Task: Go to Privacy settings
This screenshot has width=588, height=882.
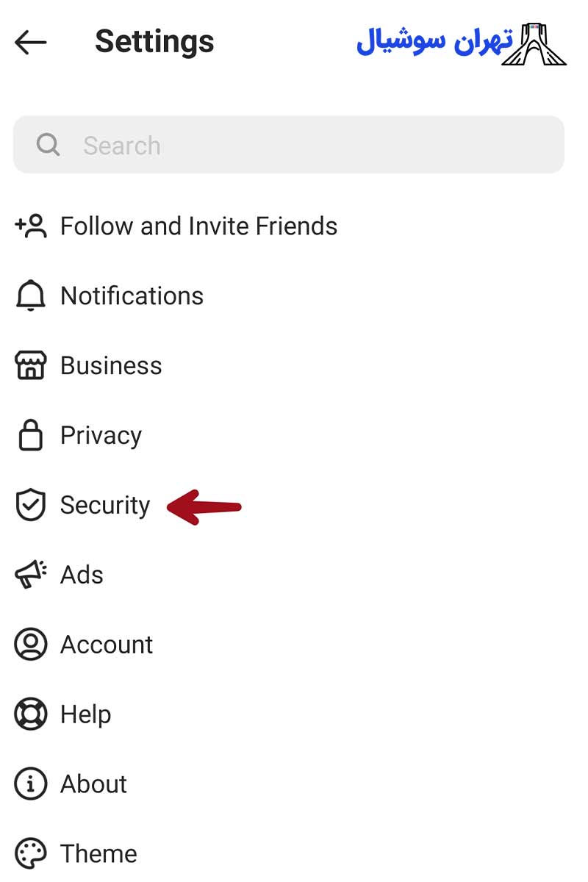Action: click(101, 435)
